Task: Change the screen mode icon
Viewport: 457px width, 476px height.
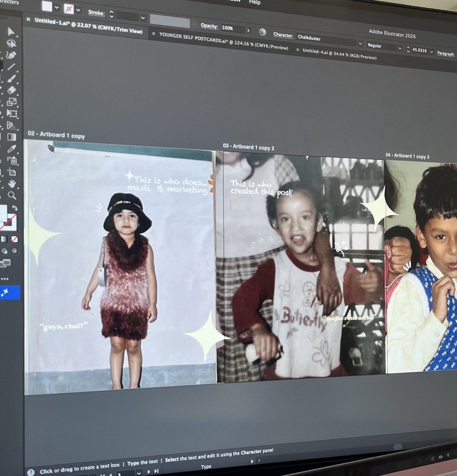Action: tap(6, 263)
